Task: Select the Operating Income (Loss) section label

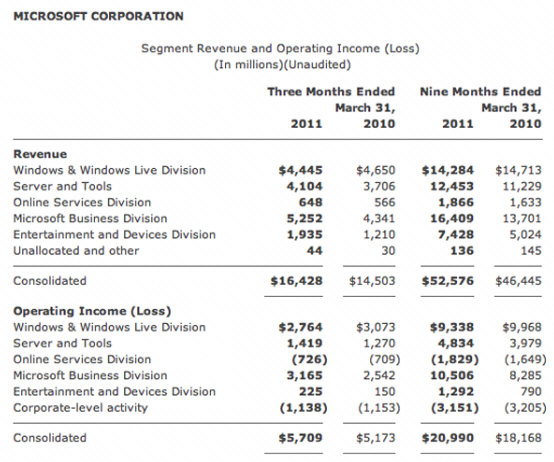Action: click(92, 311)
